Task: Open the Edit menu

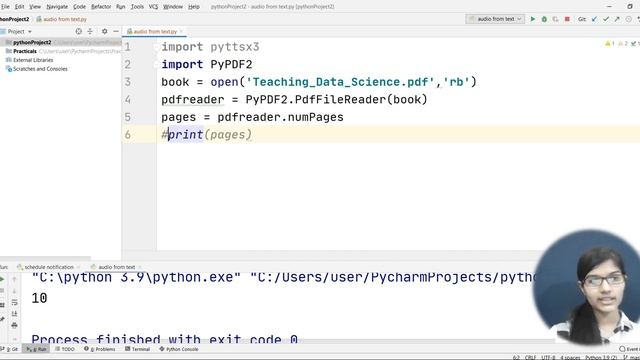Action: [x=20, y=7]
